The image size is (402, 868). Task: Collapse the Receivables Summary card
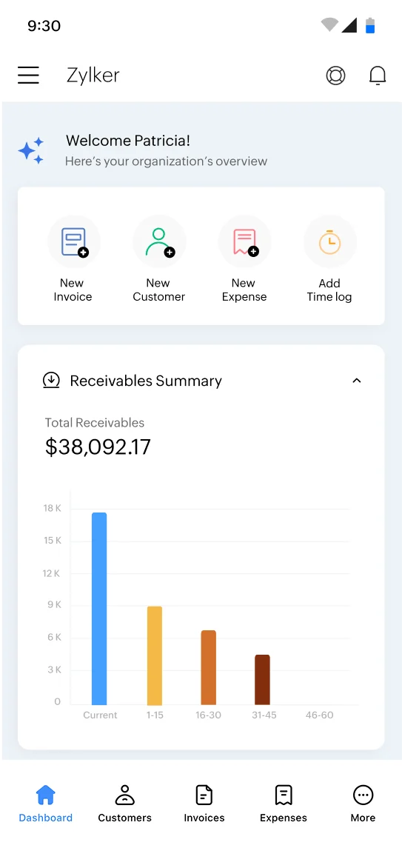point(357,380)
